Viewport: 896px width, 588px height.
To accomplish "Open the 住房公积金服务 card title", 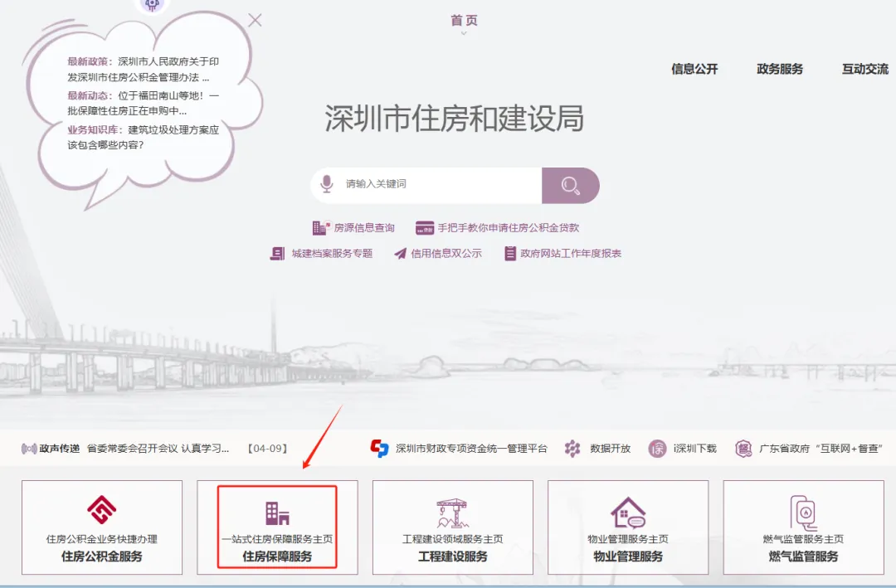I will tap(102, 556).
